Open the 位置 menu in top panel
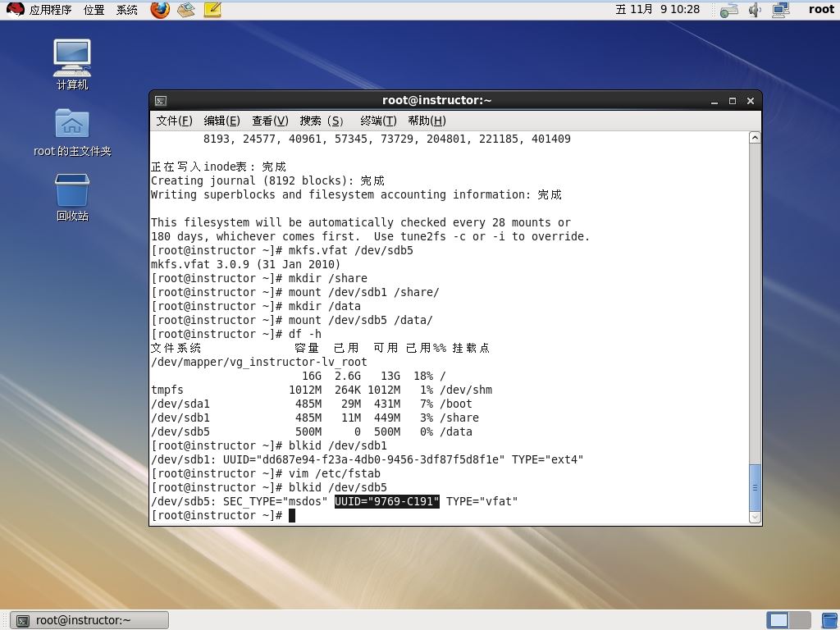The image size is (840, 630). (x=94, y=10)
